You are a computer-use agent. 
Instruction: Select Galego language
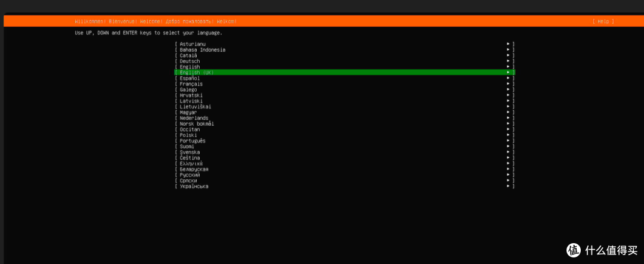pos(345,89)
